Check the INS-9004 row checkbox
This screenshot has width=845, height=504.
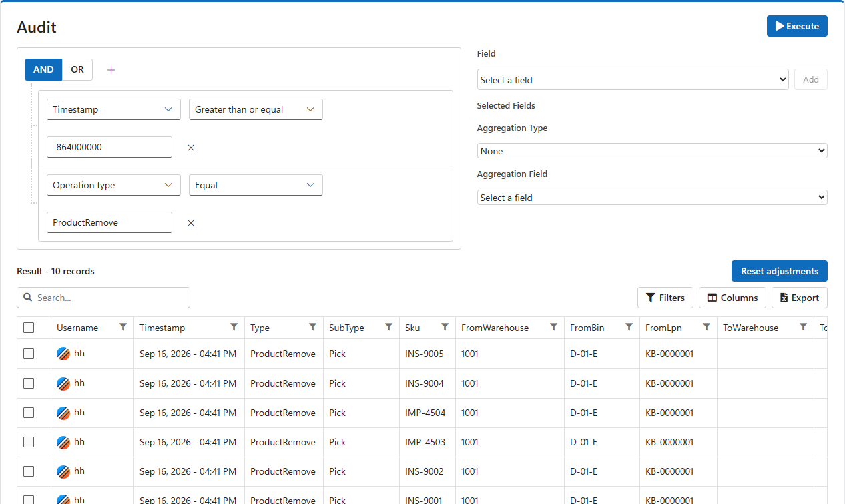tap(29, 383)
